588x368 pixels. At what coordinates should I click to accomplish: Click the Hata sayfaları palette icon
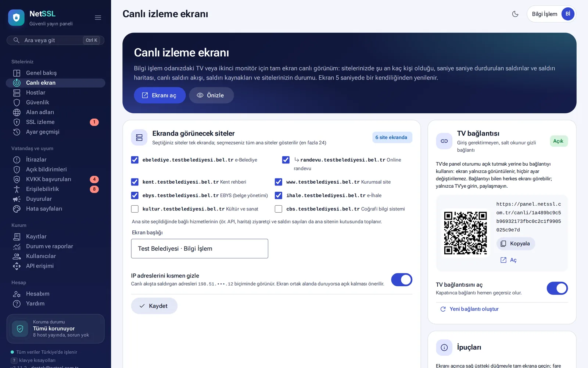[x=17, y=209]
